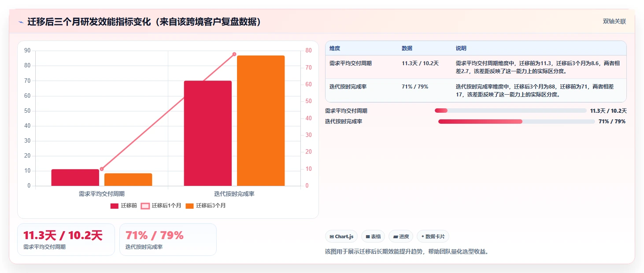Click the 11.3天 / 10.2天 data card

pos(66,240)
